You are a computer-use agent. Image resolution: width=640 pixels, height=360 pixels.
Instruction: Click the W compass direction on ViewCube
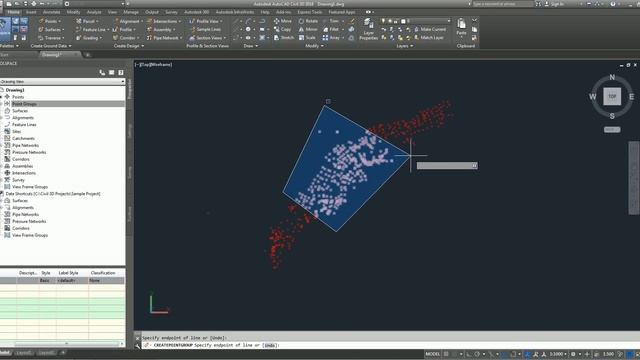(592, 97)
